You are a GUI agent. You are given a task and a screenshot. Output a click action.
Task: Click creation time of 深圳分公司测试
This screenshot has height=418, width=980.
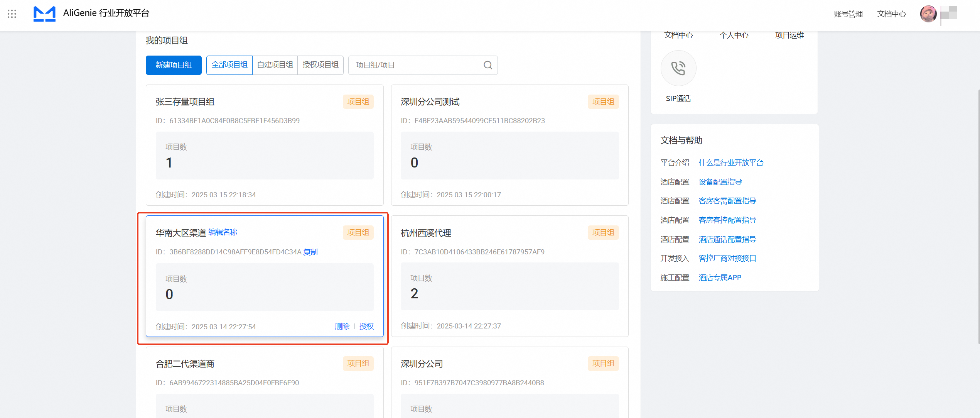coord(450,195)
